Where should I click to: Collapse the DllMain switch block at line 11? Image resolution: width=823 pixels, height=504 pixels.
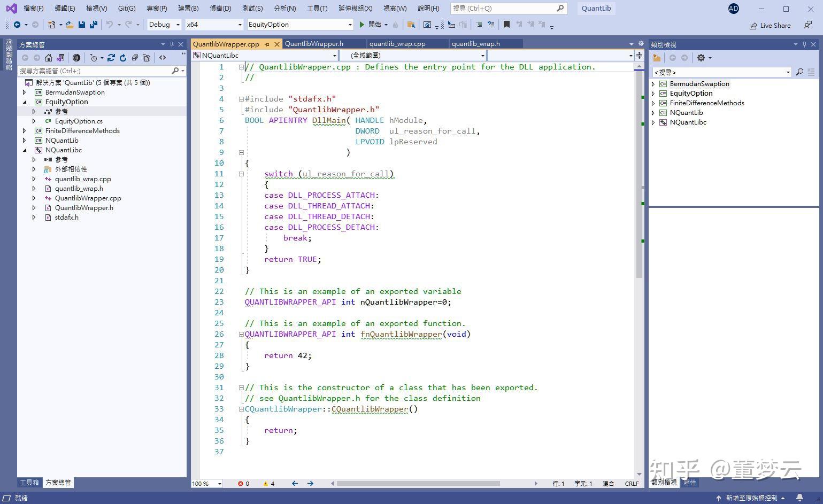241,174
